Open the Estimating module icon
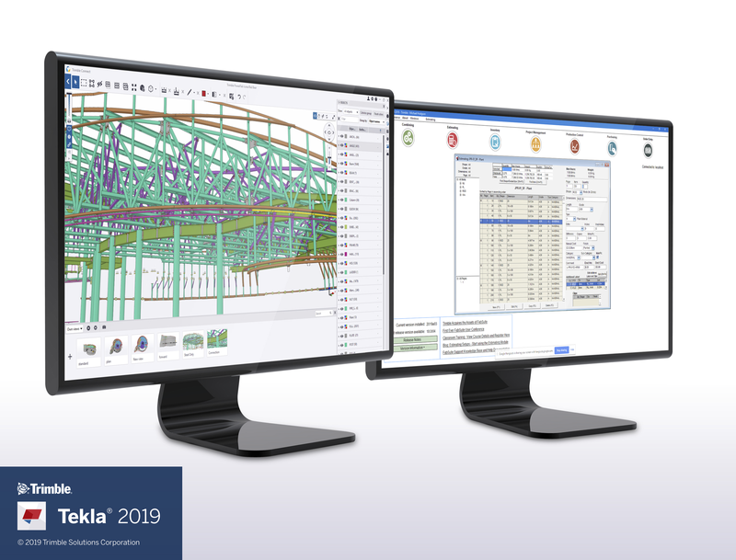Viewport: 736px width, 560px height. coord(452,141)
